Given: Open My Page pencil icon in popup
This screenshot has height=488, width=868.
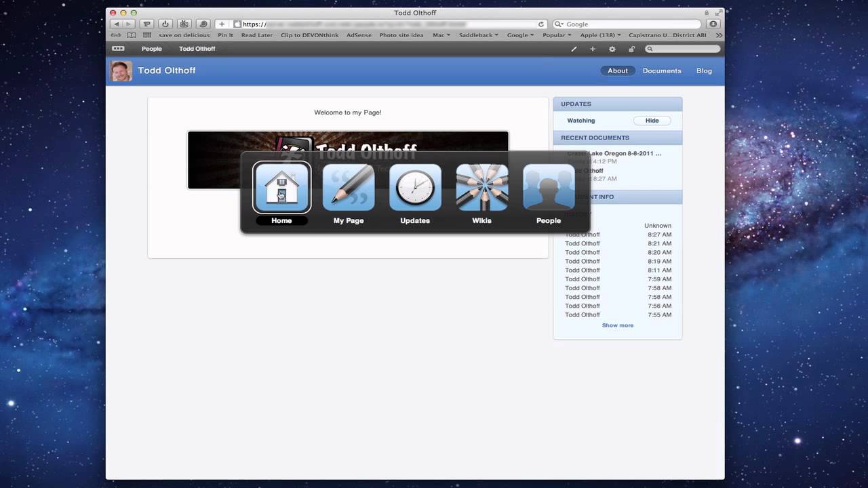Looking at the screenshot, I should point(349,187).
